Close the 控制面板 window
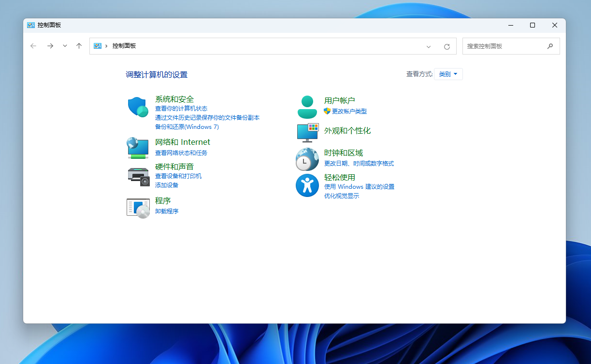Screen dimensions: 591x364 pos(555,25)
